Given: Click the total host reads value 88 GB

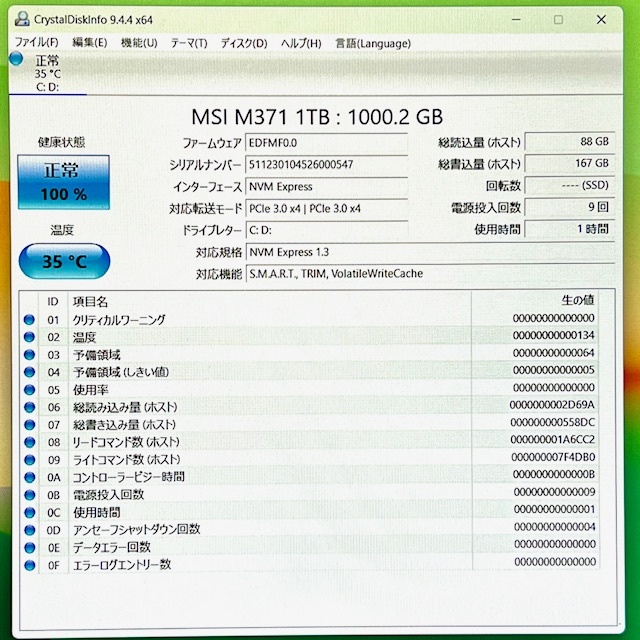Looking at the screenshot, I should [x=569, y=142].
